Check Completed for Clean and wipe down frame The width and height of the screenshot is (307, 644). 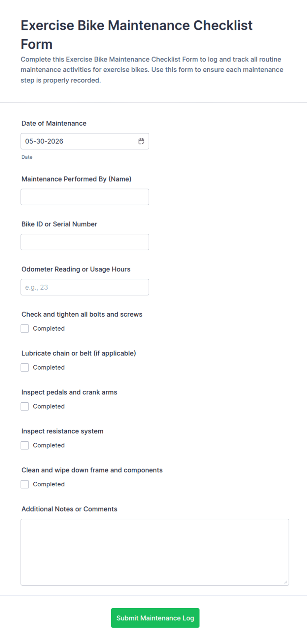pos(25,484)
